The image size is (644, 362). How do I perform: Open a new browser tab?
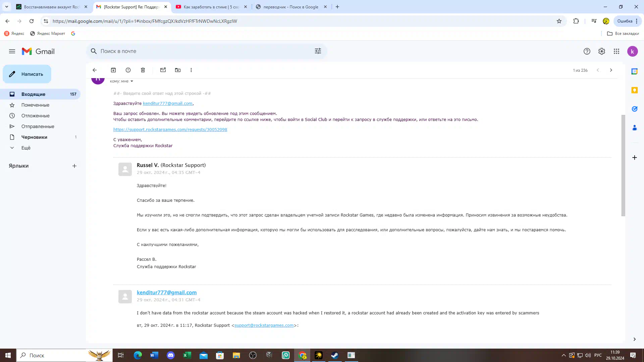point(337,7)
